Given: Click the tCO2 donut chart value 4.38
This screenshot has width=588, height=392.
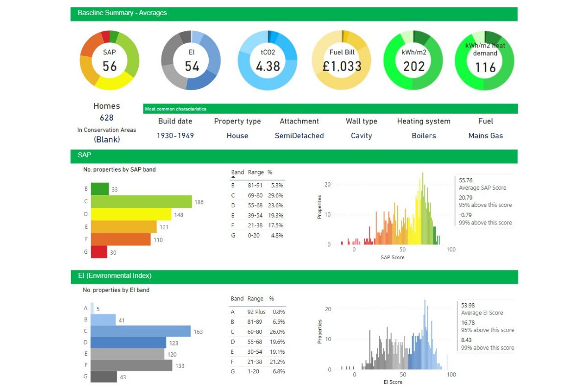Looking at the screenshot, I should [x=268, y=66].
